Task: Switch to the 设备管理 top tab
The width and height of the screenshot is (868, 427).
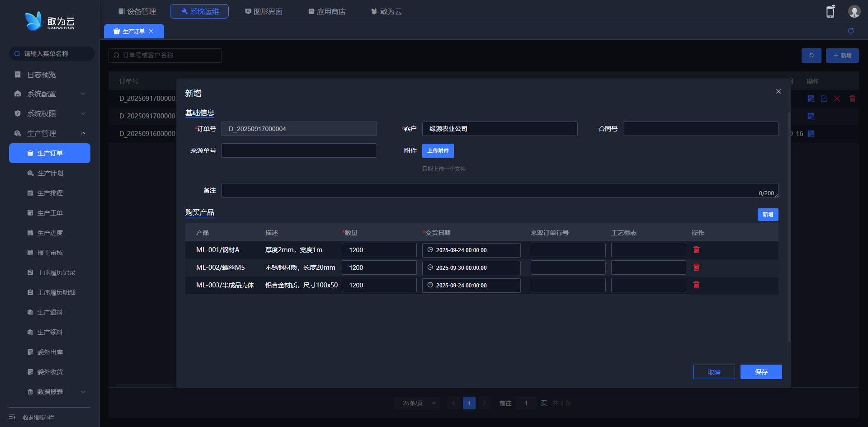Action: click(x=137, y=11)
